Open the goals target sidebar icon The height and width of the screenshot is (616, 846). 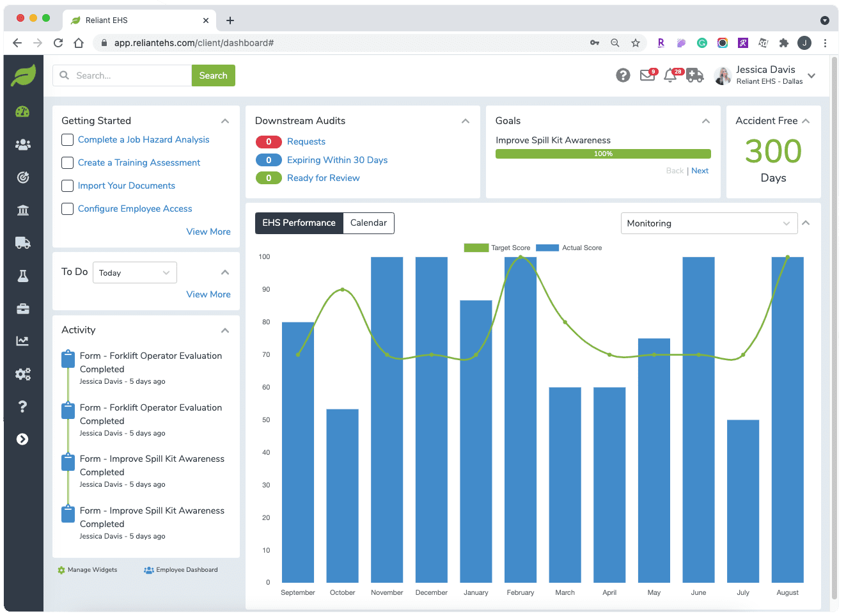click(x=22, y=177)
